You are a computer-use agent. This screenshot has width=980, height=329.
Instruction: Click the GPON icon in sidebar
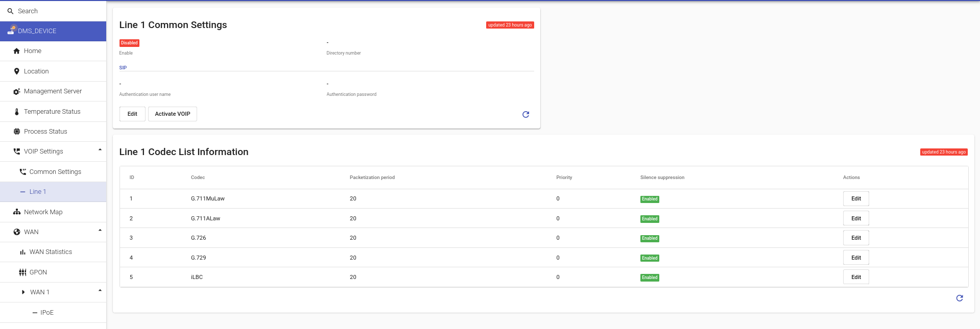pyautogui.click(x=22, y=272)
